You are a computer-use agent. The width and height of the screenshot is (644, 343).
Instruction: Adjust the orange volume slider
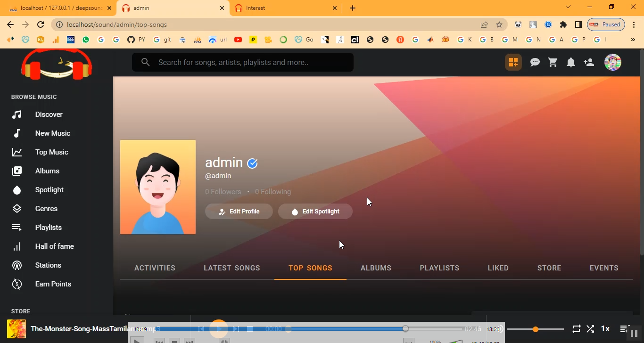536,329
